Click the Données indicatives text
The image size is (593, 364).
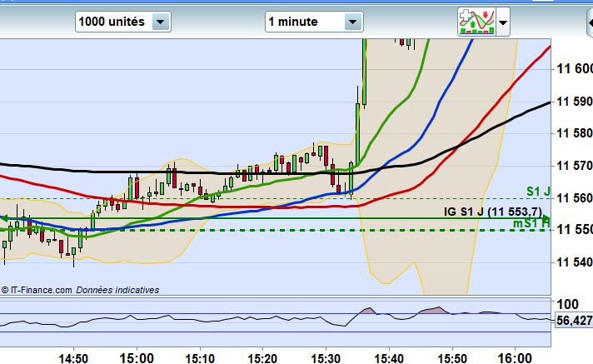tap(117, 290)
